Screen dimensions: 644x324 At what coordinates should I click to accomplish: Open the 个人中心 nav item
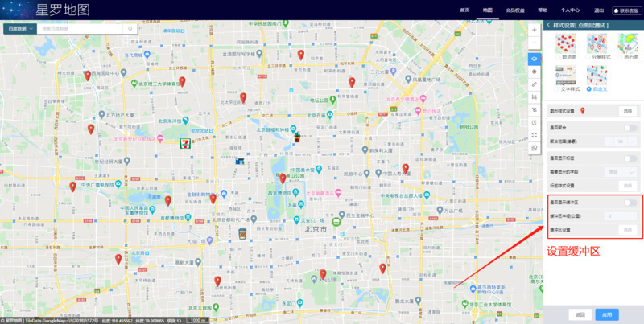570,10
